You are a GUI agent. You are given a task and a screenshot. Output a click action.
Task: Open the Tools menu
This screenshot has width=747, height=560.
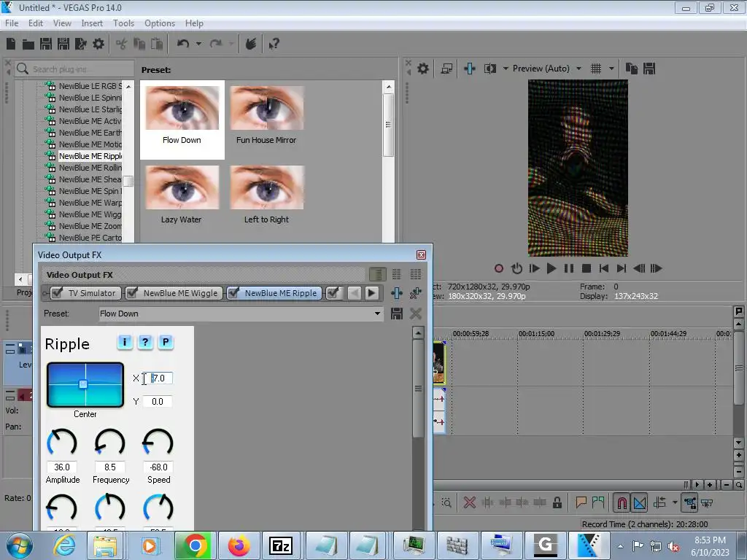123,23
